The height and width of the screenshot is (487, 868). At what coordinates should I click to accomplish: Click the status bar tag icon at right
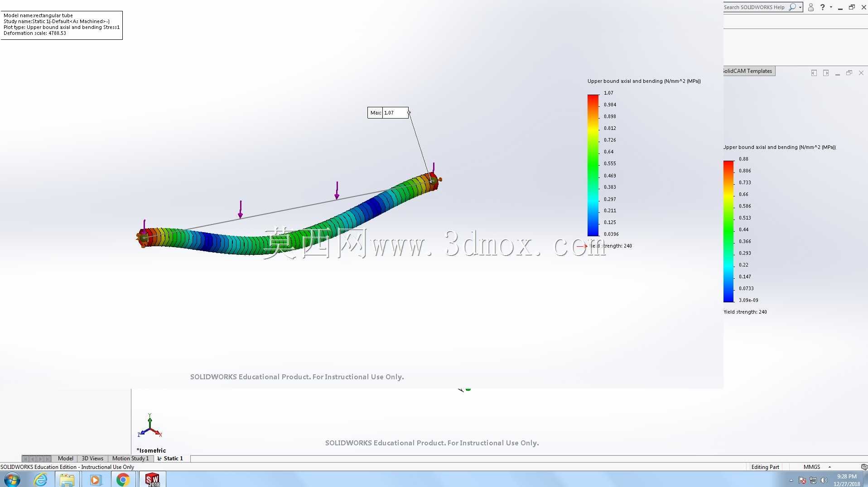click(x=864, y=467)
